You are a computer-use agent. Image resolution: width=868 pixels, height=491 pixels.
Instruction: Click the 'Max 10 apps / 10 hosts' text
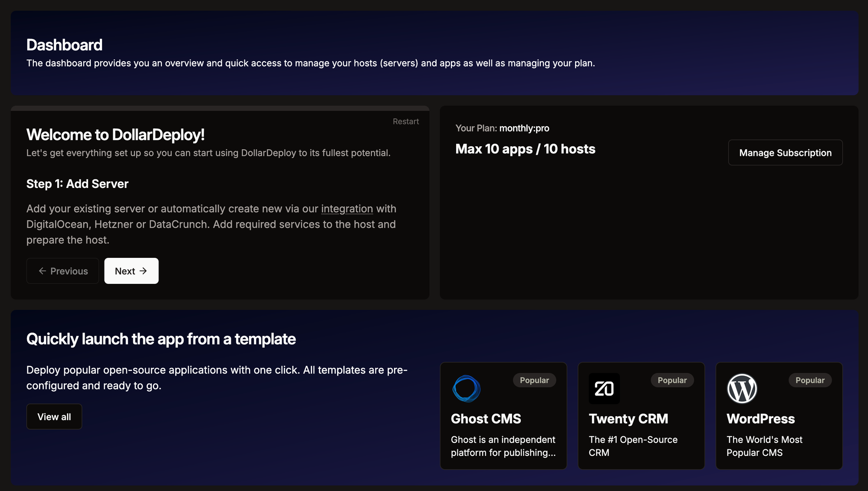point(525,149)
